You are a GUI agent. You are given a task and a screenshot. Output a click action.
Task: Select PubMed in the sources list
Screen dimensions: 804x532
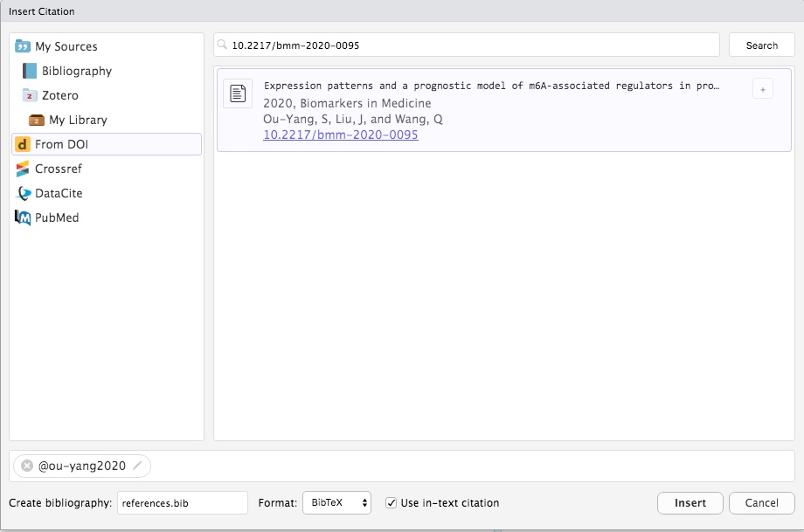[57, 218]
